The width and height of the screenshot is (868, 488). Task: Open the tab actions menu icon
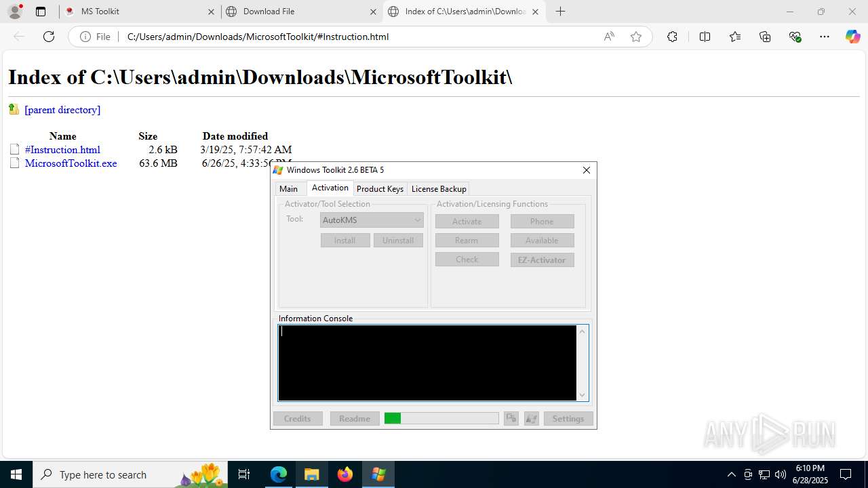[41, 12]
